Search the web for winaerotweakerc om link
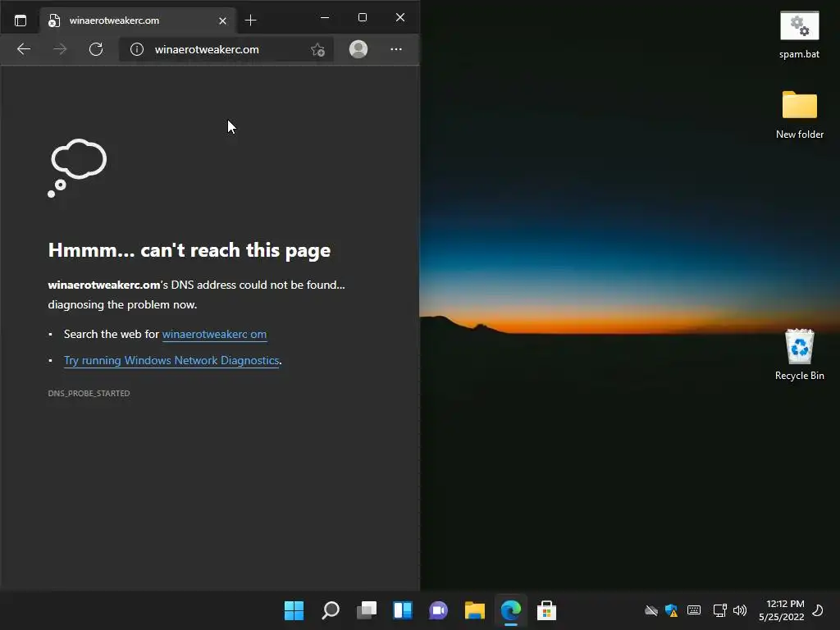The height and width of the screenshot is (630, 840). [x=214, y=335]
